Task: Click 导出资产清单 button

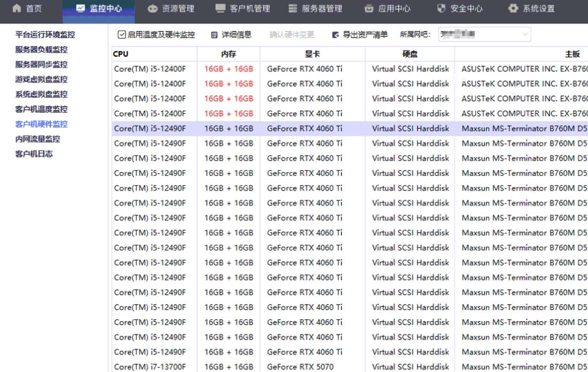Action: pyautogui.click(x=360, y=35)
